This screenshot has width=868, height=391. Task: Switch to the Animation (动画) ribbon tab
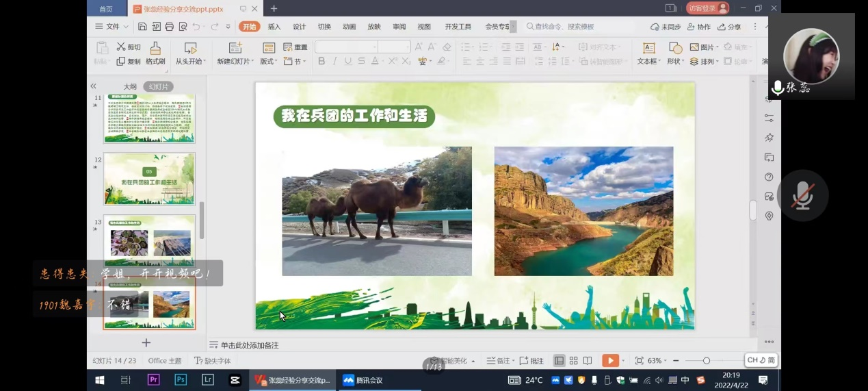coord(349,27)
